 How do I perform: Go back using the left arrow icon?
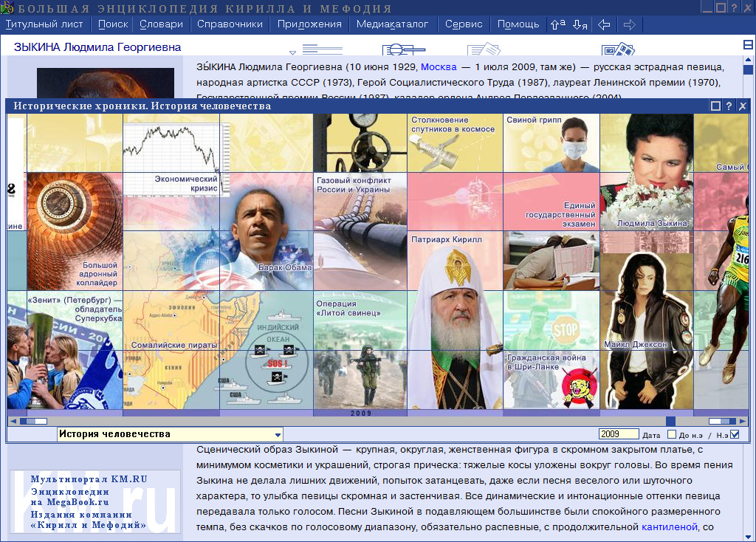[604, 24]
